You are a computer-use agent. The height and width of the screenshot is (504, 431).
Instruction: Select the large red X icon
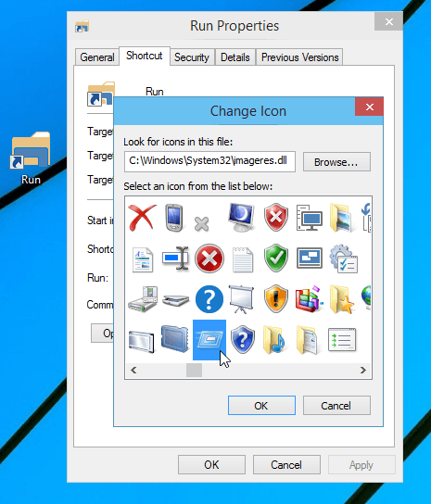(x=142, y=218)
